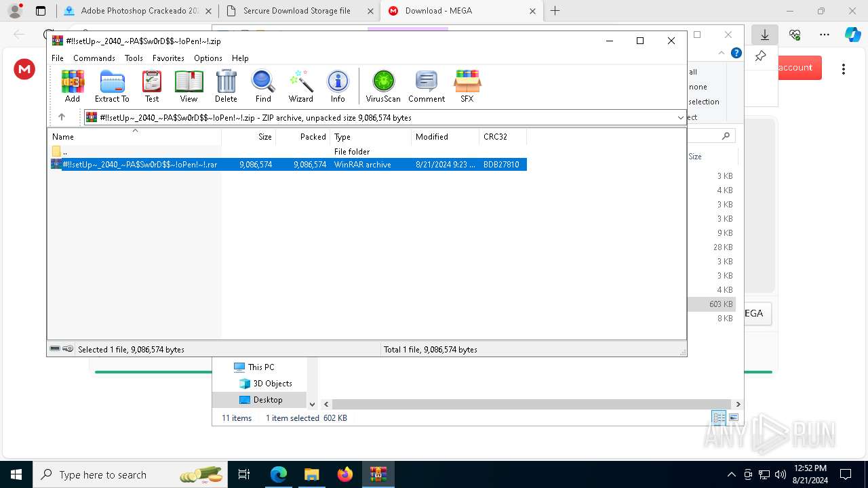
Task: Open the browser downloads icon
Action: click(765, 35)
